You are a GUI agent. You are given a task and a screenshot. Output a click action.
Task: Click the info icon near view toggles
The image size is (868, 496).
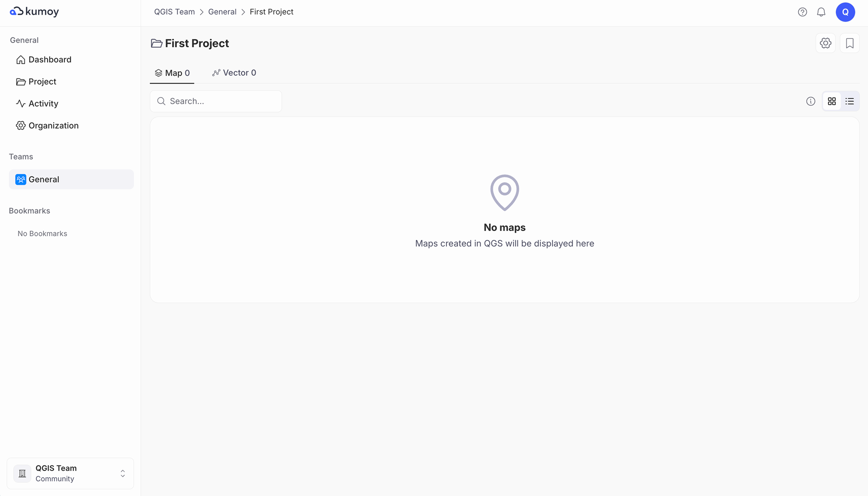[x=810, y=101]
